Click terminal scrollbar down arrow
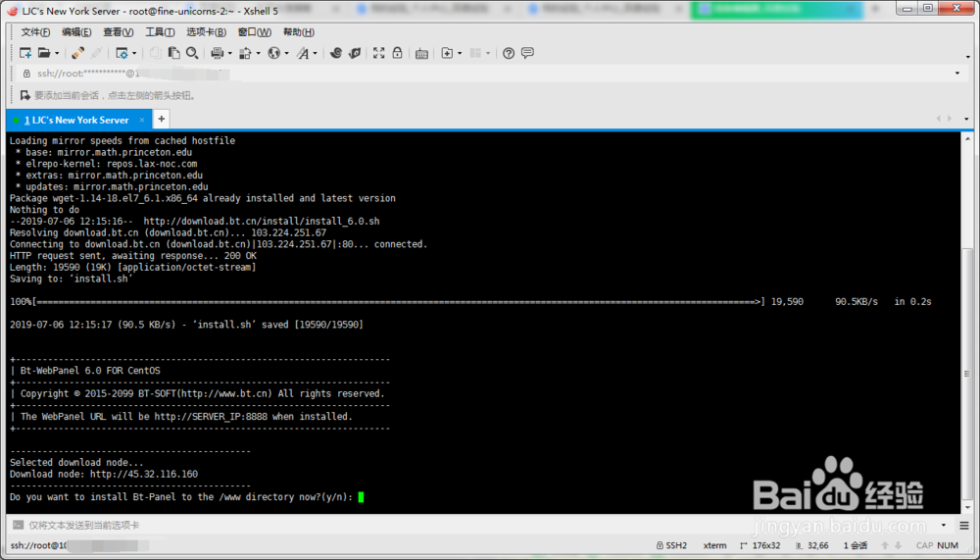 point(967,507)
